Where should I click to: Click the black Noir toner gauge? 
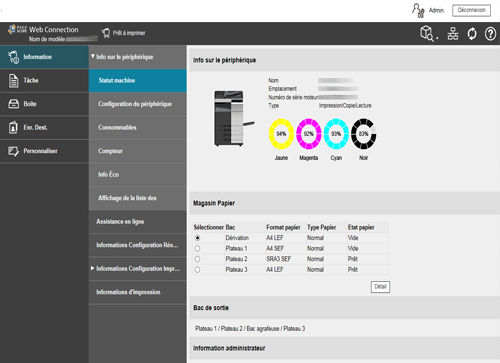tap(363, 134)
